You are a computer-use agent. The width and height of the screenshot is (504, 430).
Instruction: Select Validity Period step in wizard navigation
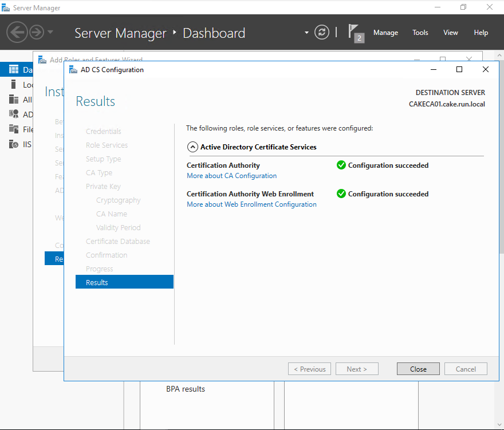click(119, 227)
